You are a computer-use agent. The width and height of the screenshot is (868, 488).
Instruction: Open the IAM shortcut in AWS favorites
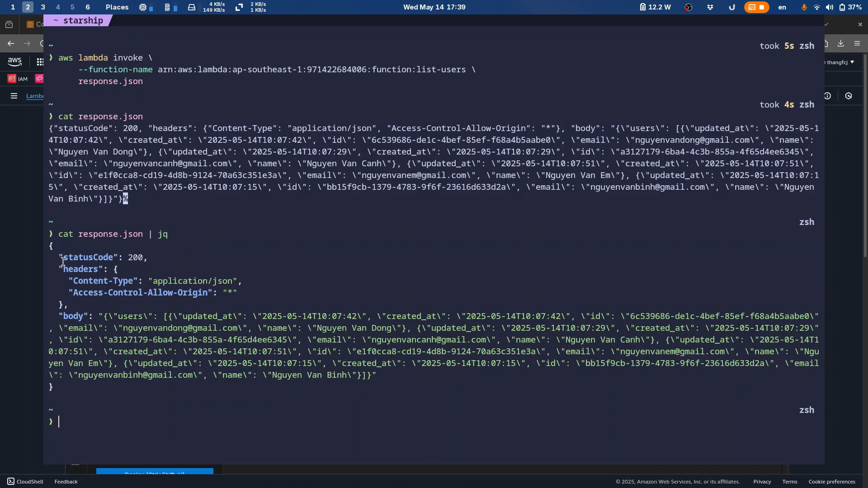tap(18, 79)
